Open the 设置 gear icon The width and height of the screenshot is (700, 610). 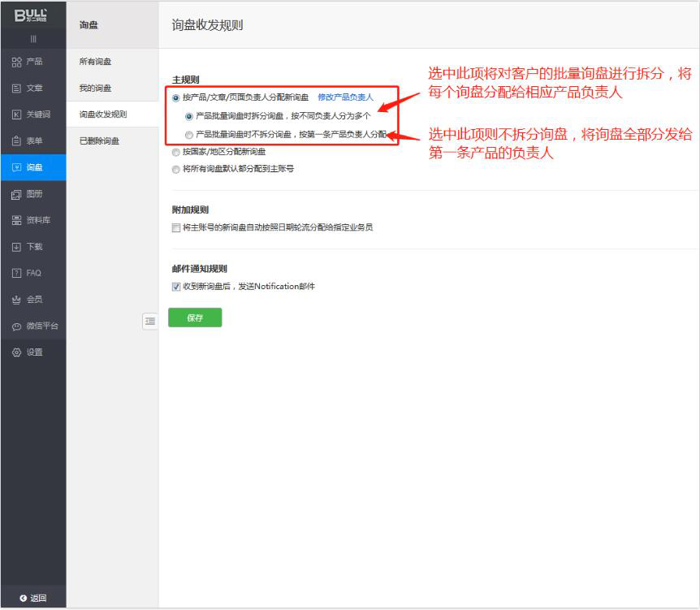point(16,353)
